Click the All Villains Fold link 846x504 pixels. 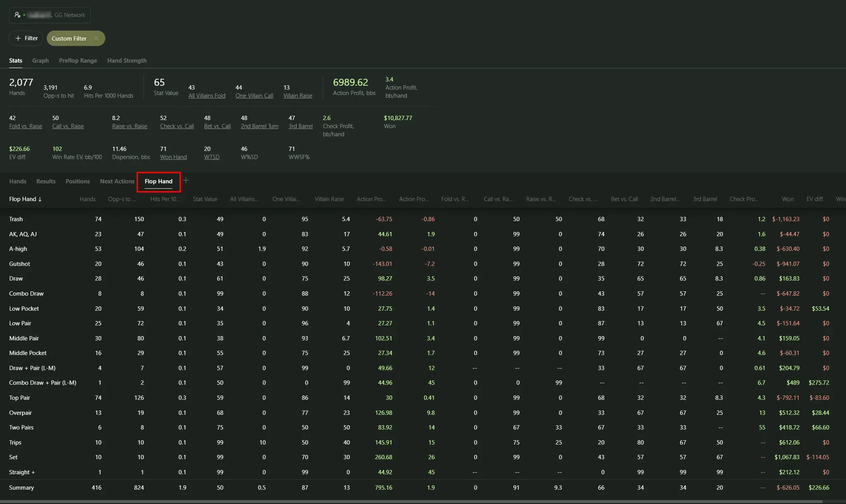(207, 95)
